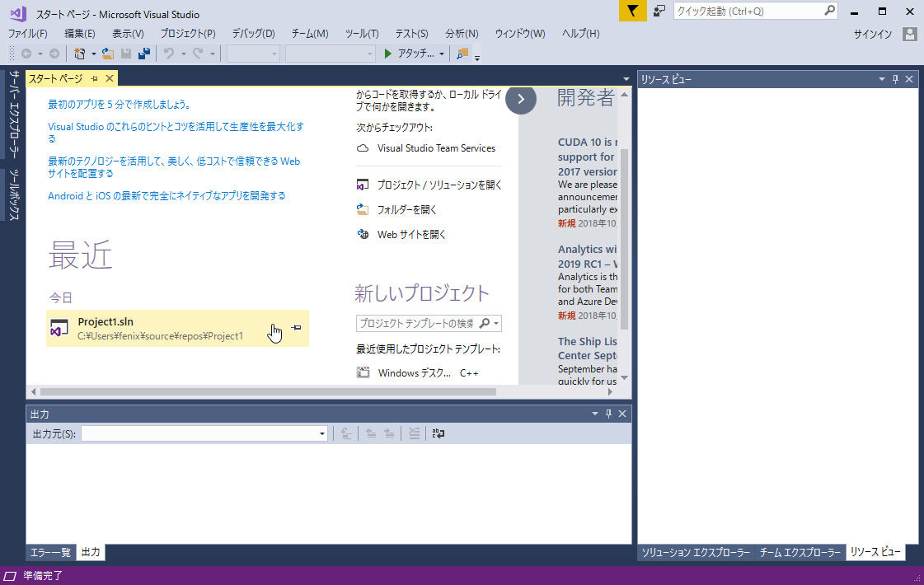The image size is (924, 585).
Task: Open the デバッグ(D) menu
Action: click(x=253, y=34)
